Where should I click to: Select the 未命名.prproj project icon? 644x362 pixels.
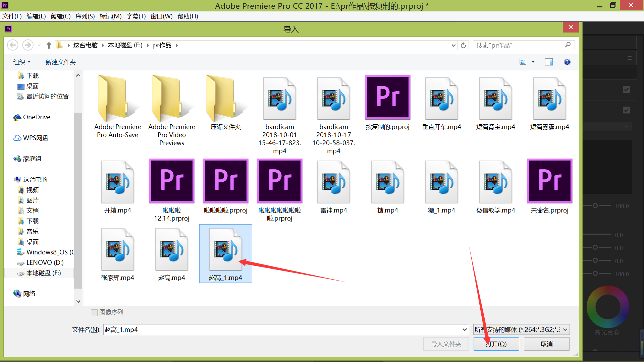[550, 181]
